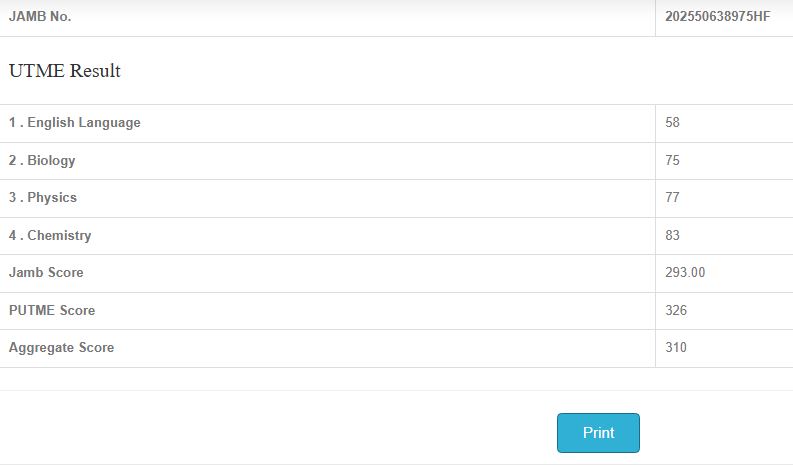Click the PUTME Score value 326
The image size is (793, 465).
click(x=676, y=311)
